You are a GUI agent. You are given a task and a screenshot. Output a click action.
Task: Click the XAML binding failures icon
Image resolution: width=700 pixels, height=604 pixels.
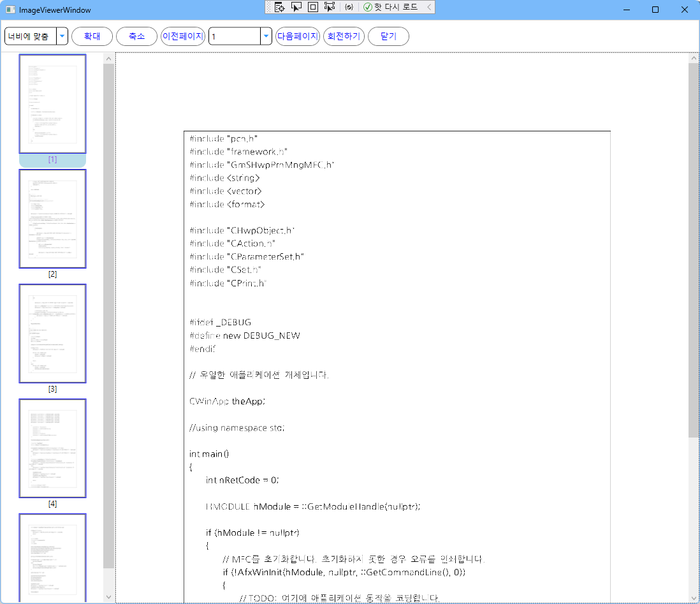[349, 7]
